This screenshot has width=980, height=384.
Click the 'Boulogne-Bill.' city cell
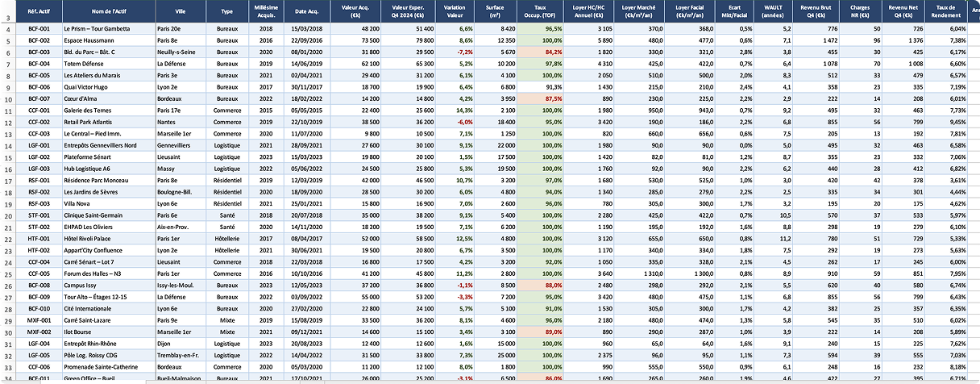tap(180, 192)
